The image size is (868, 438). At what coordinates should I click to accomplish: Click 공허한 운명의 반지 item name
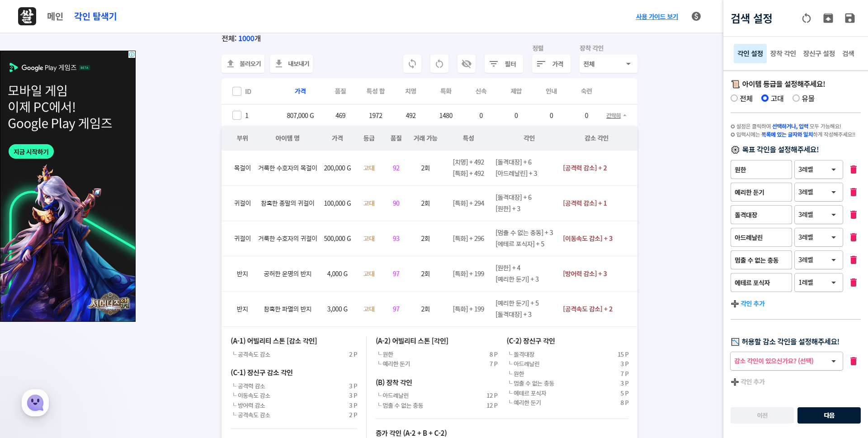[x=288, y=274]
